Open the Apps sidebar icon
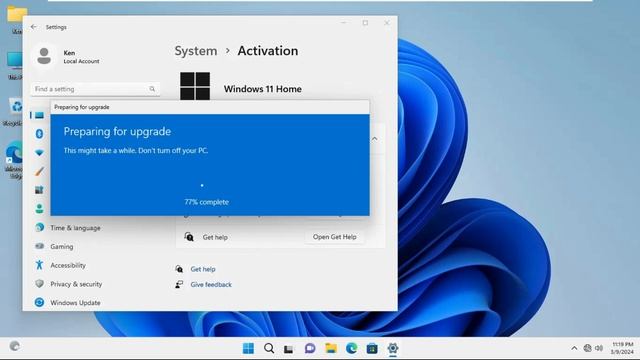Viewport: 640px width, 360px height. click(x=39, y=190)
